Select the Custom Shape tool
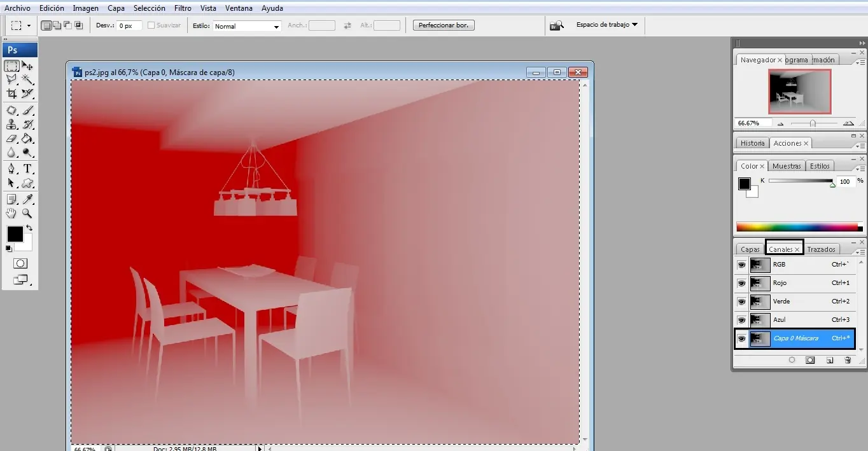This screenshot has height=451, width=868. click(27, 183)
